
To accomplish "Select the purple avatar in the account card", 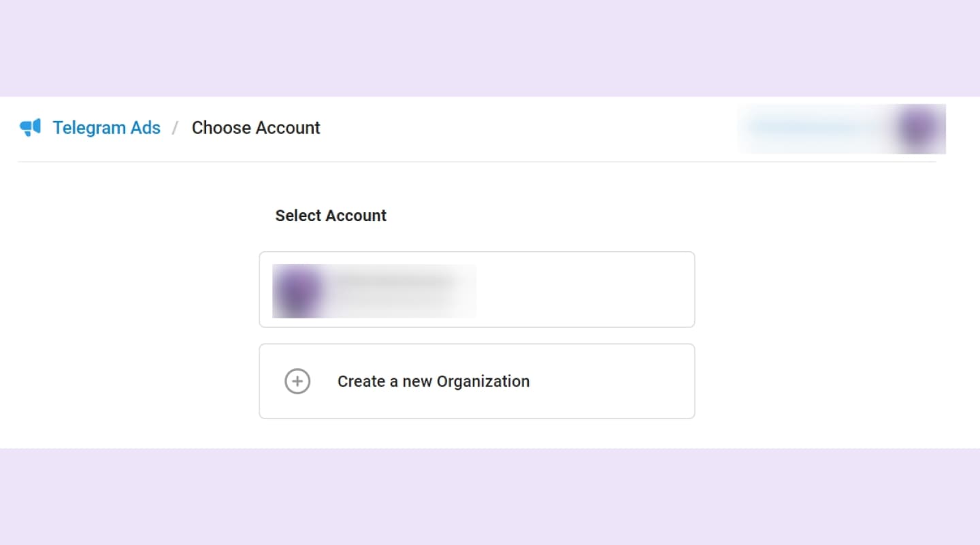I will click(297, 291).
